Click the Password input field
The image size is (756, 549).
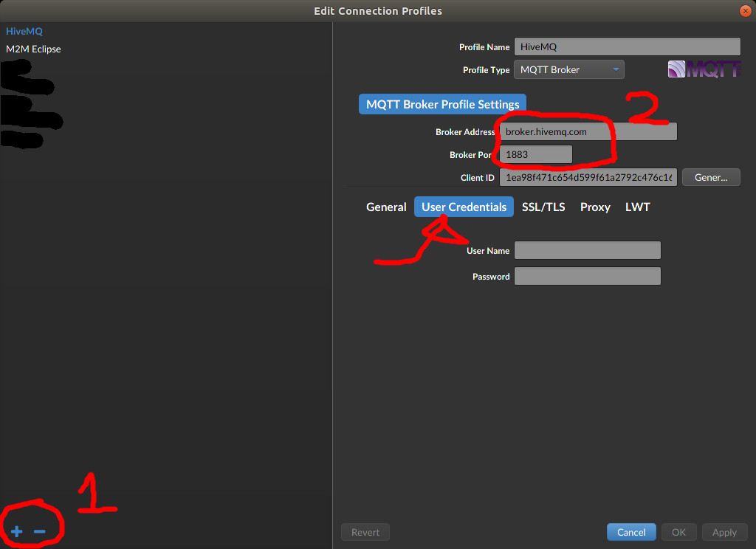click(587, 276)
